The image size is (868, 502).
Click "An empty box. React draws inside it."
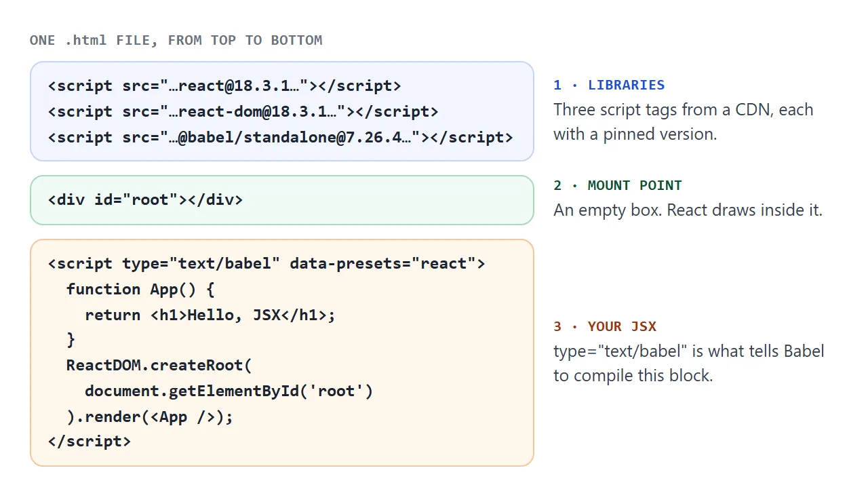pyautogui.click(x=688, y=210)
